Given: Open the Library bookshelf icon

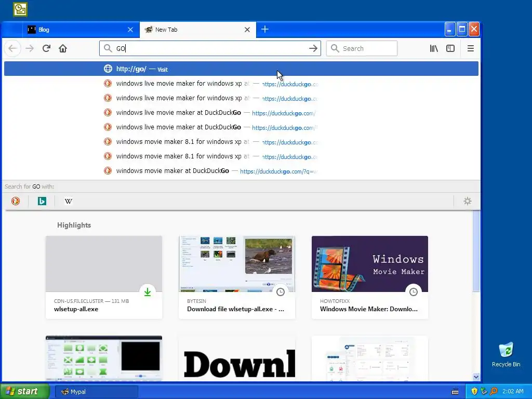Looking at the screenshot, I should [434, 48].
